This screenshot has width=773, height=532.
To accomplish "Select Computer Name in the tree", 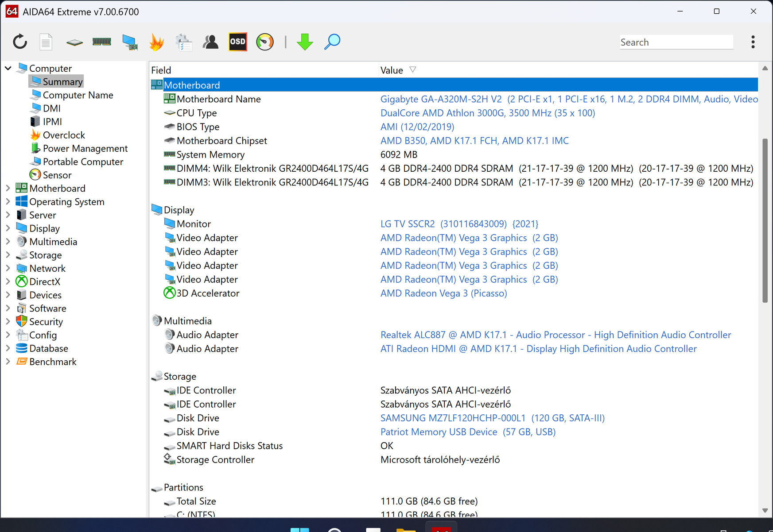I will coord(78,95).
